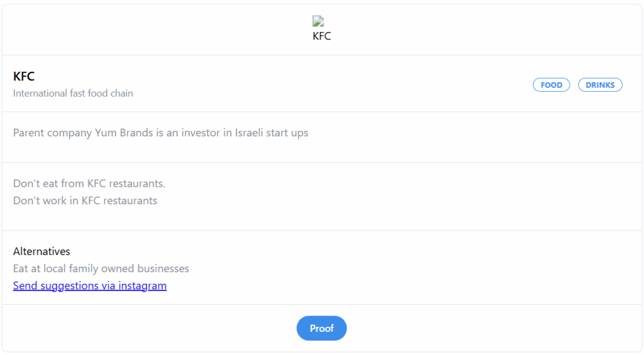Click Eat at local family owned businesses

pyautogui.click(x=101, y=268)
